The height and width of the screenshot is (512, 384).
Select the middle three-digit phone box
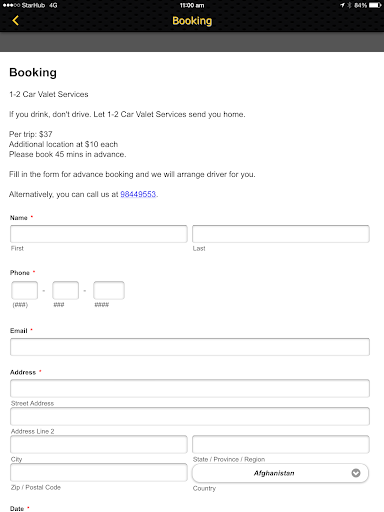click(x=66, y=290)
